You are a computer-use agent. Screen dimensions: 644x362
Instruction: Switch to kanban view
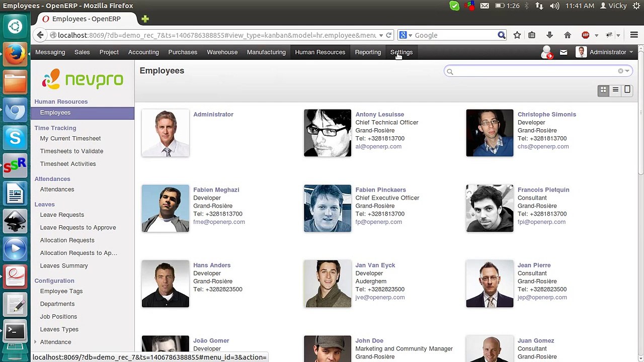(x=603, y=90)
